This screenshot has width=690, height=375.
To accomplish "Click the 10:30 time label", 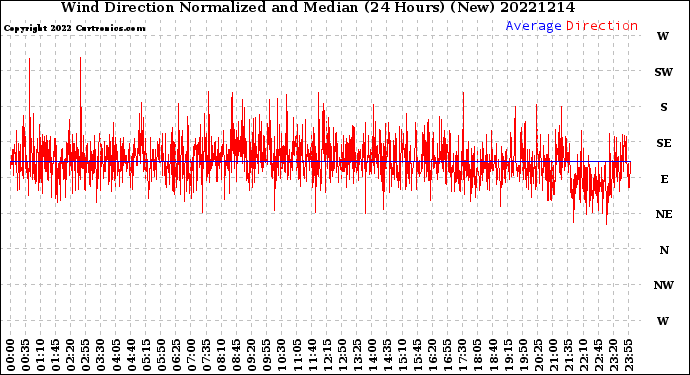I will click(x=282, y=355).
